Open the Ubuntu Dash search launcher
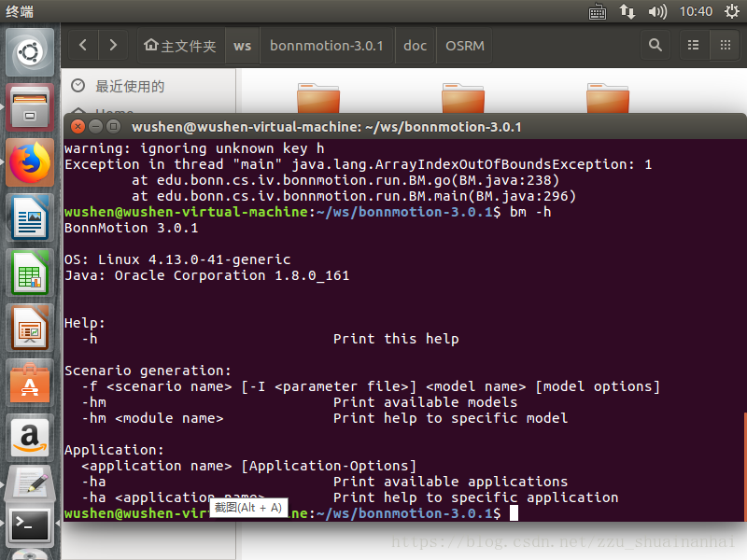The image size is (747, 560). pos(30,52)
